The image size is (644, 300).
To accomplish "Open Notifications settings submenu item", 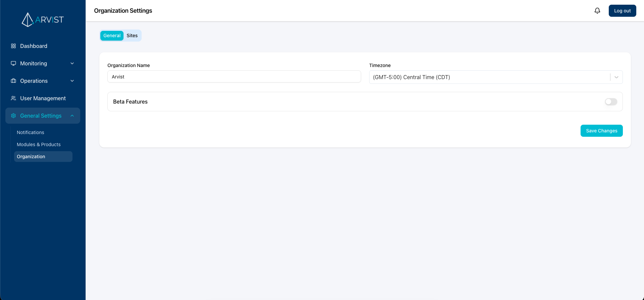I will (31, 132).
